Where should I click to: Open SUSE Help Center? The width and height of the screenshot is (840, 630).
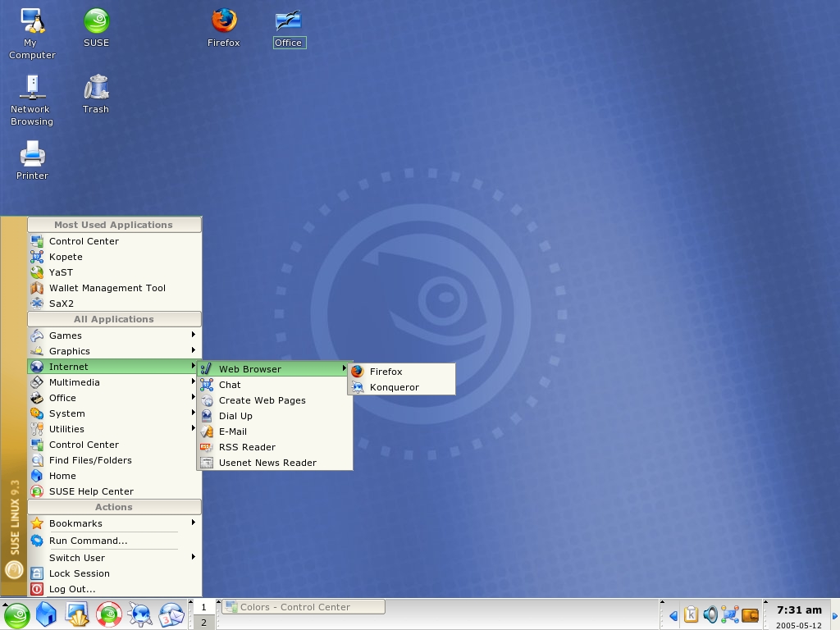coord(114,491)
